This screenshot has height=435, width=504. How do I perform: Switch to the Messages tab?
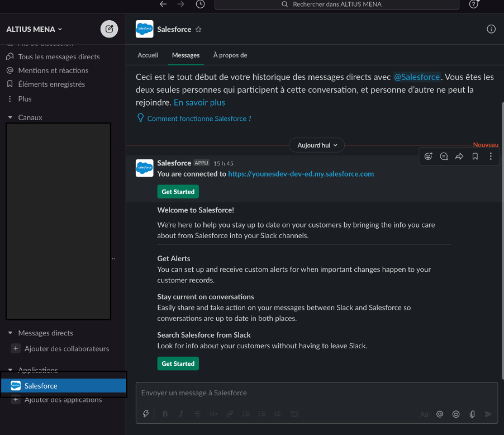186,55
